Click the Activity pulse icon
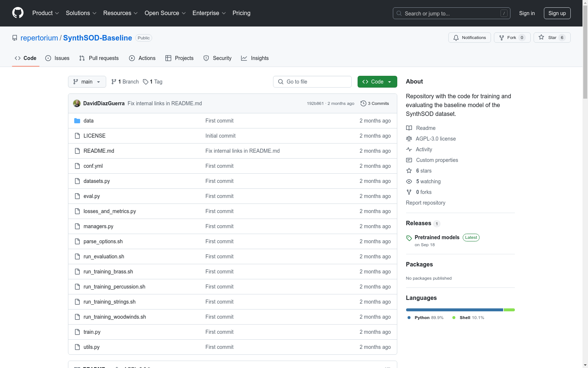 [409, 149]
